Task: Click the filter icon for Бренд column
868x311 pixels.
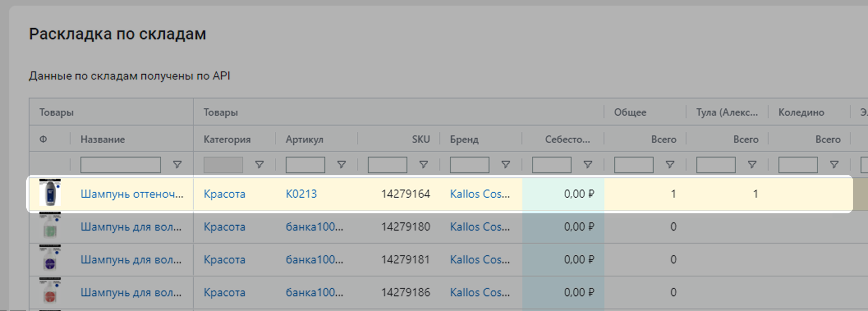Action: (x=505, y=165)
